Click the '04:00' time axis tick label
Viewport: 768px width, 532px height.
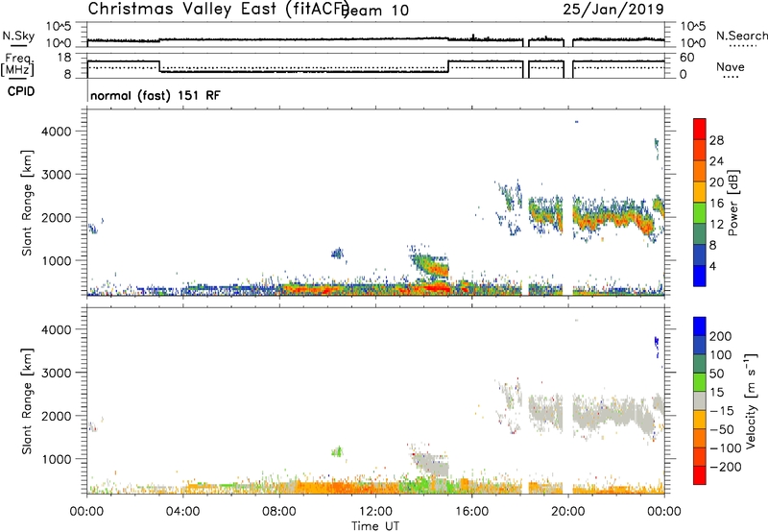point(183,512)
